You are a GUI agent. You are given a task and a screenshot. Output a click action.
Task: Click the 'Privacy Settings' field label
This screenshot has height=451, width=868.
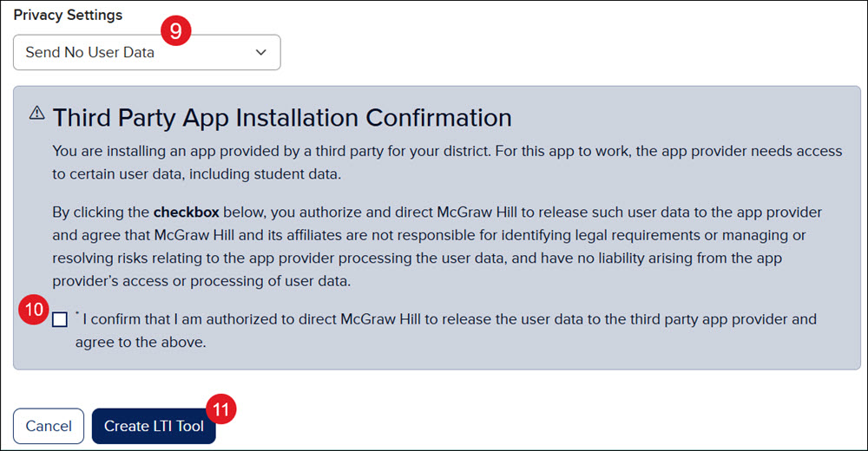[x=68, y=15]
